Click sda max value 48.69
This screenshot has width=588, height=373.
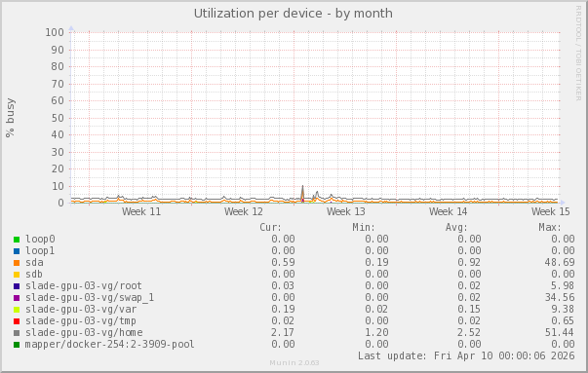click(x=560, y=262)
